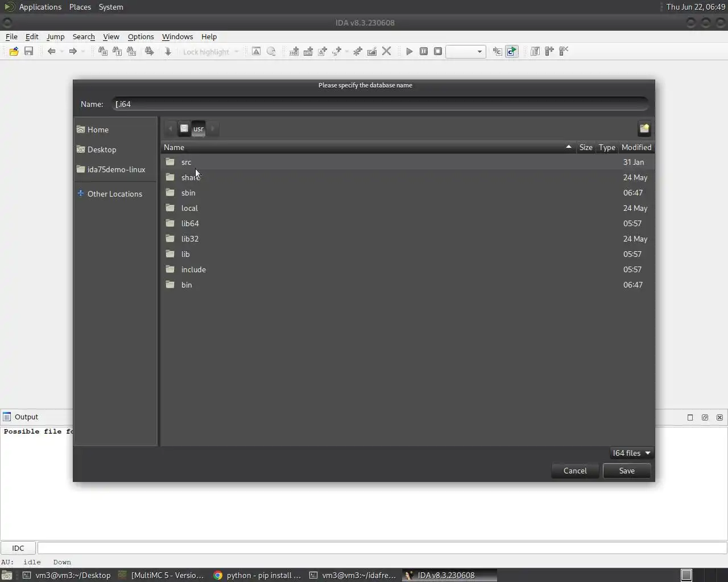728x582 pixels.
Task: Click the downward arrow toolbar icon
Action: click(x=168, y=51)
